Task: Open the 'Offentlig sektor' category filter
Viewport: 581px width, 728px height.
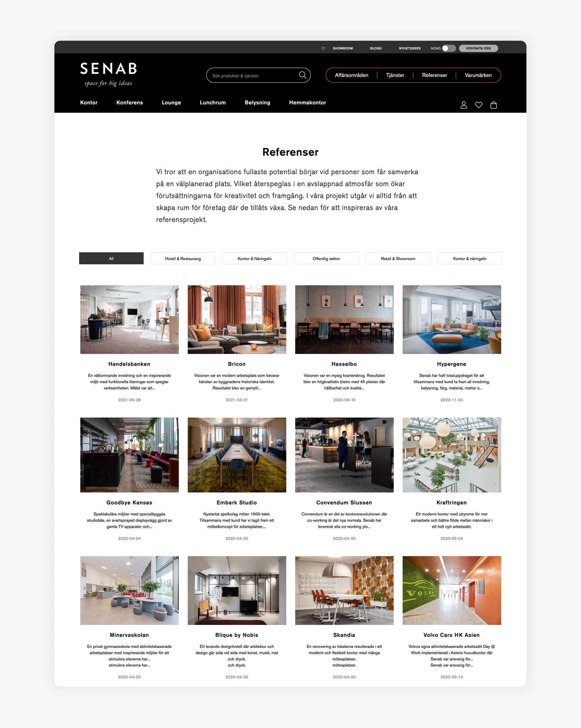Action: (x=326, y=258)
